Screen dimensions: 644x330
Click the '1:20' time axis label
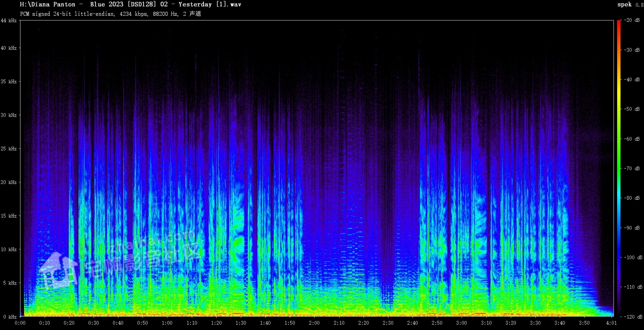point(216,323)
